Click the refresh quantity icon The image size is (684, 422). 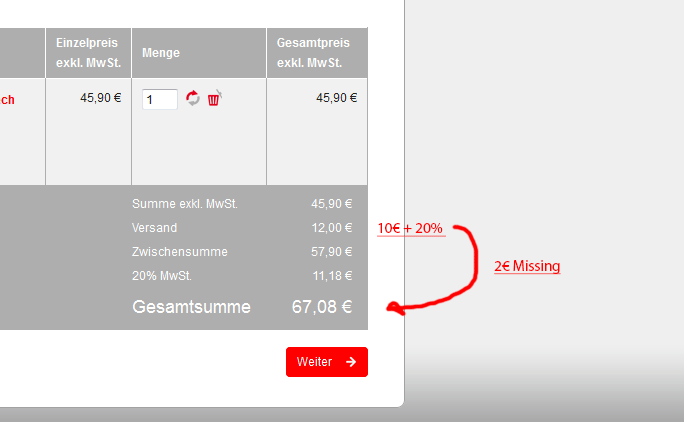coord(192,98)
